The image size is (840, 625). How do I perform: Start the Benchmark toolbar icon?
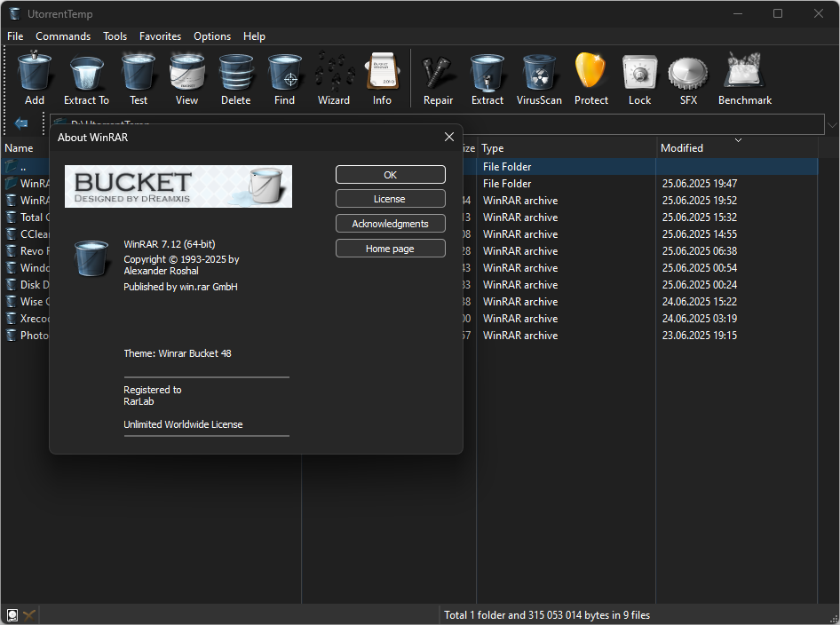click(x=745, y=70)
